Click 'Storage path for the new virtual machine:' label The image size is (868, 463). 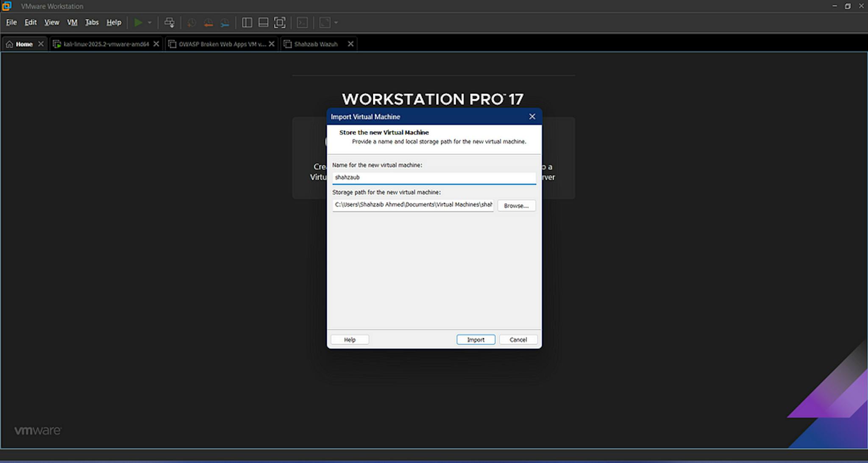(387, 192)
